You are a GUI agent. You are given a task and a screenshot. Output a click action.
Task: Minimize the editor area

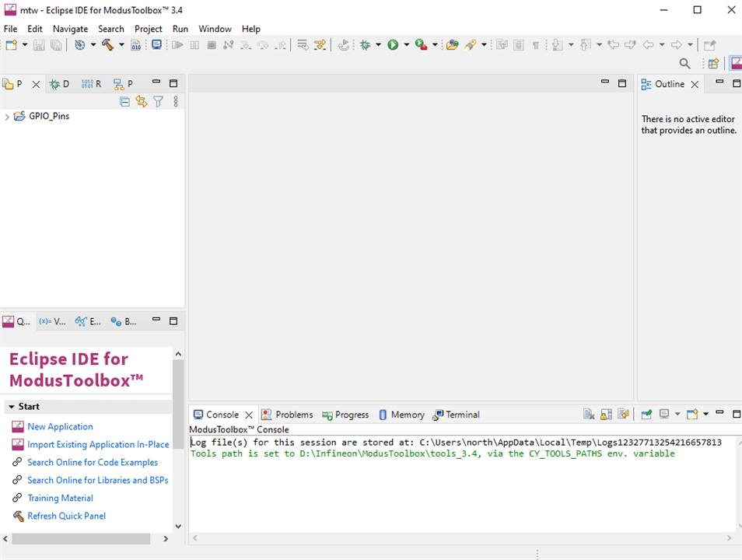coord(605,82)
